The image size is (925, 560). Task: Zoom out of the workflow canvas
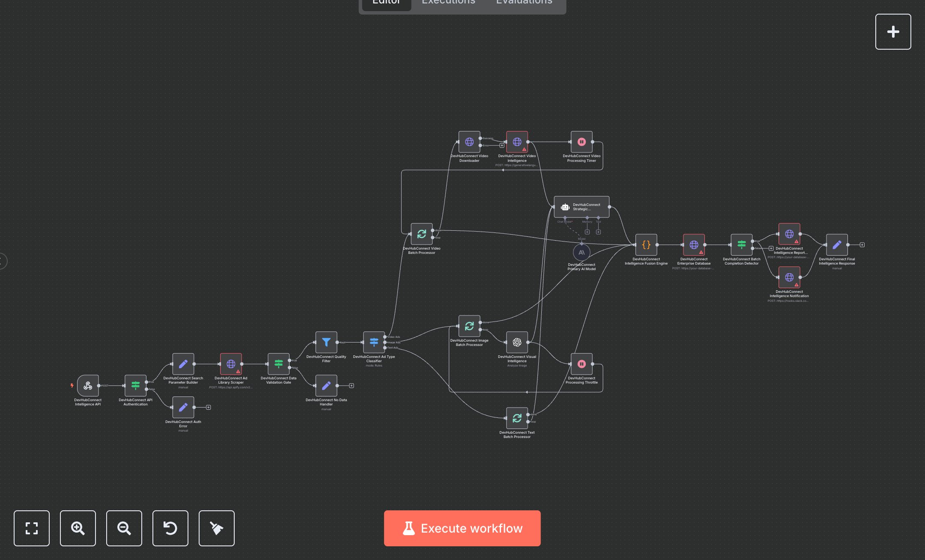[x=124, y=528]
